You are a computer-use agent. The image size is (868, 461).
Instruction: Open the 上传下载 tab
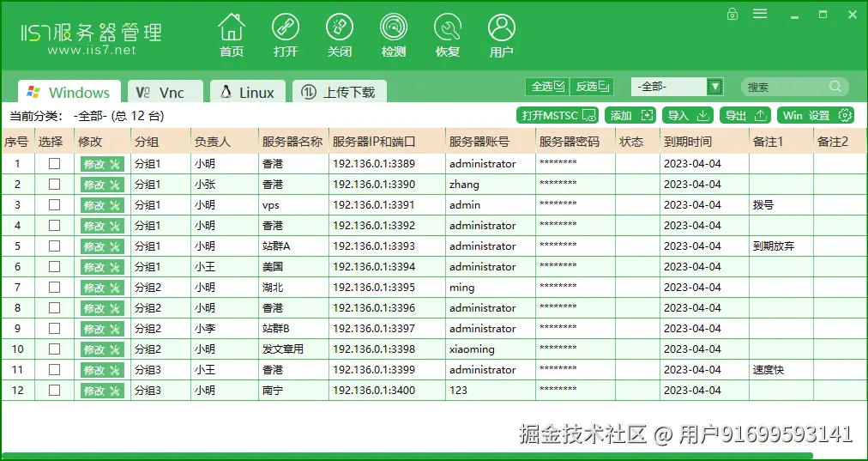340,92
